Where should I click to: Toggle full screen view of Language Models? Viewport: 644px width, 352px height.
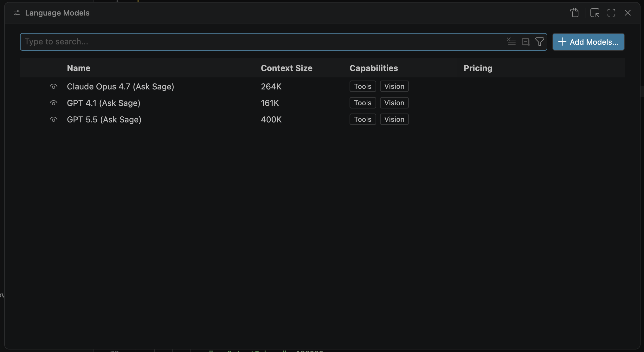pyautogui.click(x=611, y=13)
